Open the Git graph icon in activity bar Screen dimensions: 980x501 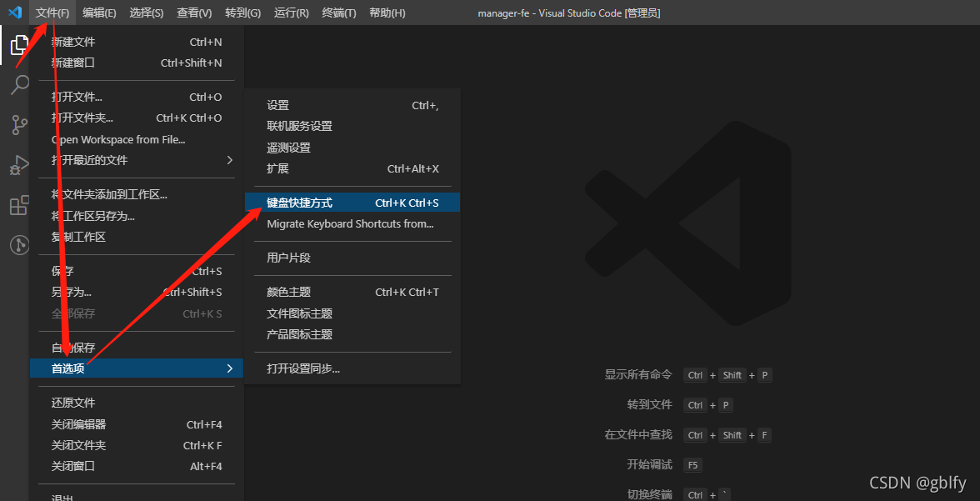(19, 244)
